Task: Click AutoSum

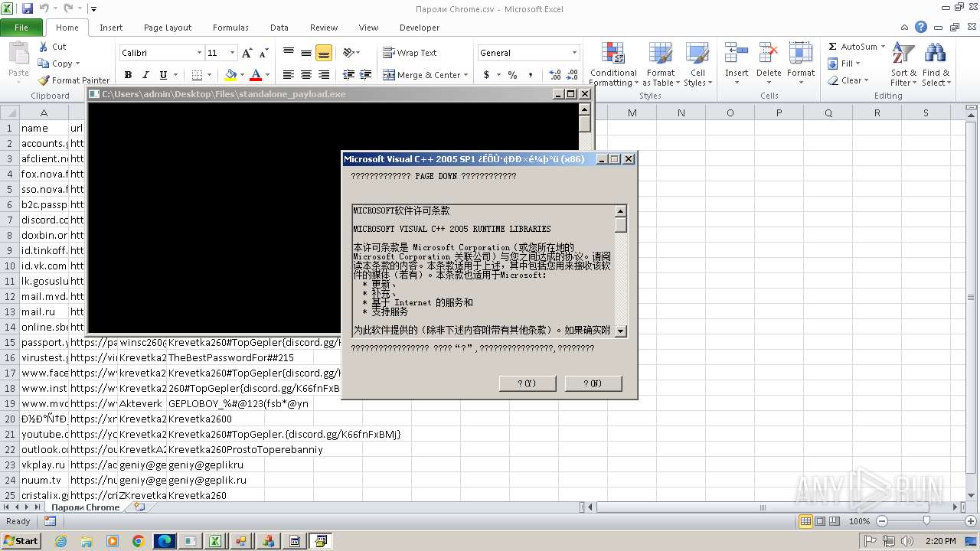Action: click(x=852, y=47)
